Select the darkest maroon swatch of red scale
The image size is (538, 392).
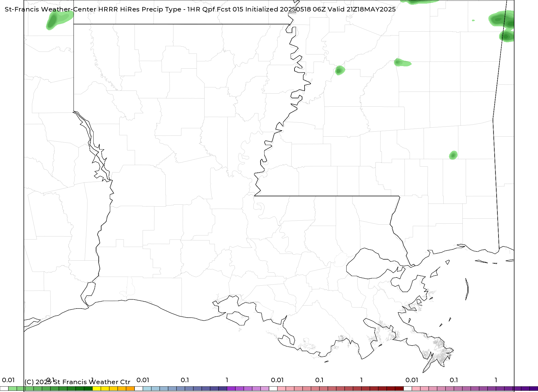pyautogui.click(x=399, y=389)
